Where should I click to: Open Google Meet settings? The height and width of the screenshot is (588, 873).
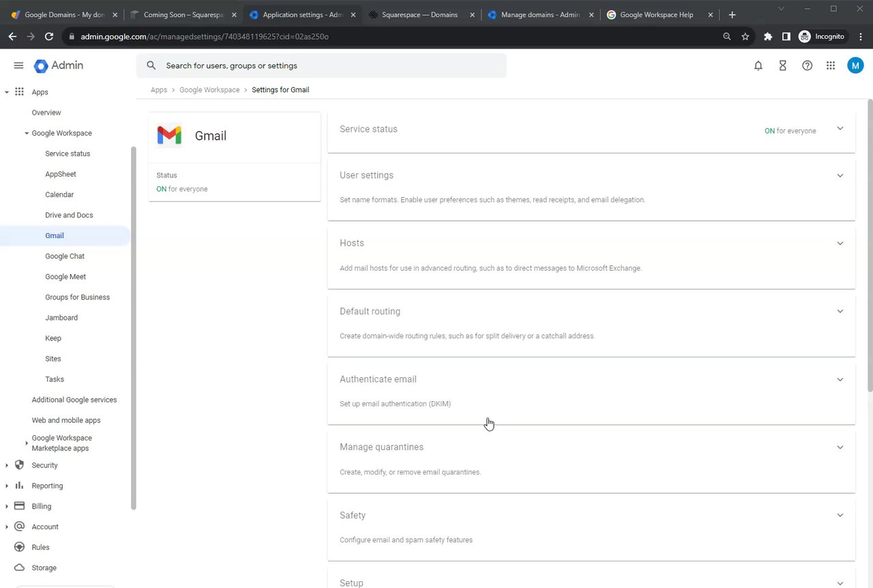tap(65, 276)
